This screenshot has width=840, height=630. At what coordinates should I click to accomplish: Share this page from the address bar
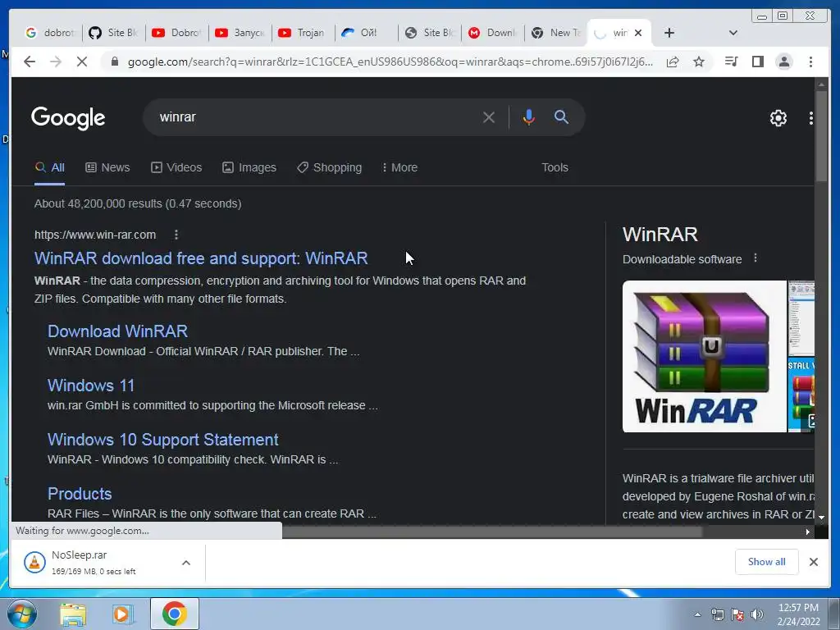coord(673,62)
